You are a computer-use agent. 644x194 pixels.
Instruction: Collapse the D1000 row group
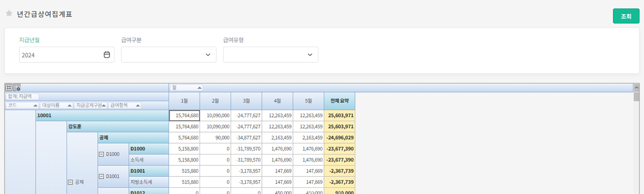pyautogui.click(x=101, y=154)
